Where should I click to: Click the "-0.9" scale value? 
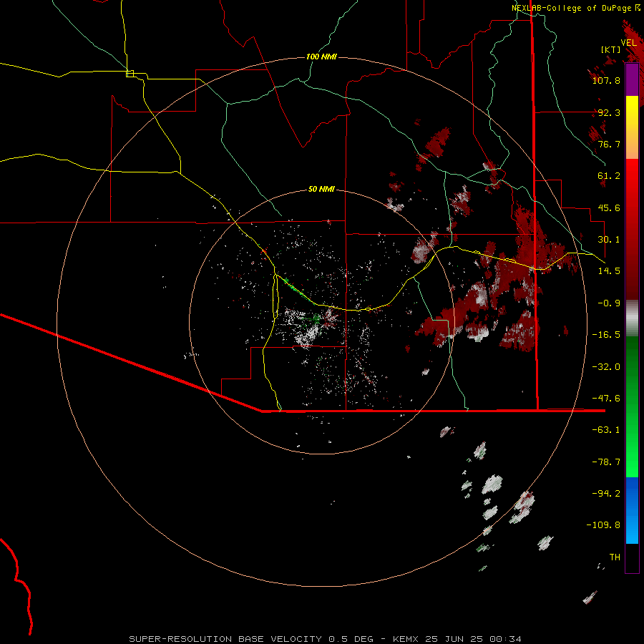point(609,303)
